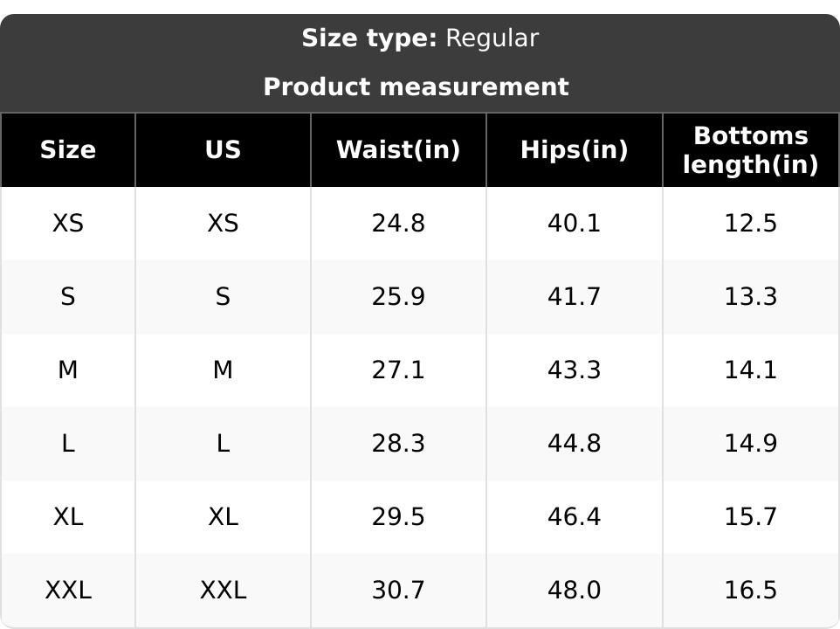The height and width of the screenshot is (629, 840).
Task: Click the 16.5 bottoms length value
Action: click(x=750, y=591)
